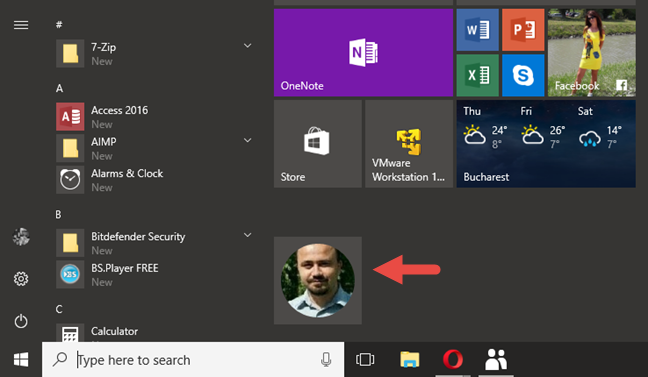Click the letter C section header
This screenshot has height=377, width=648.
(59, 309)
